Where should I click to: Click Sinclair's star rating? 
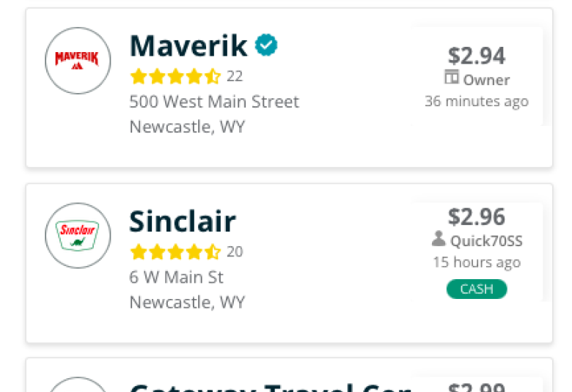[x=175, y=252]
